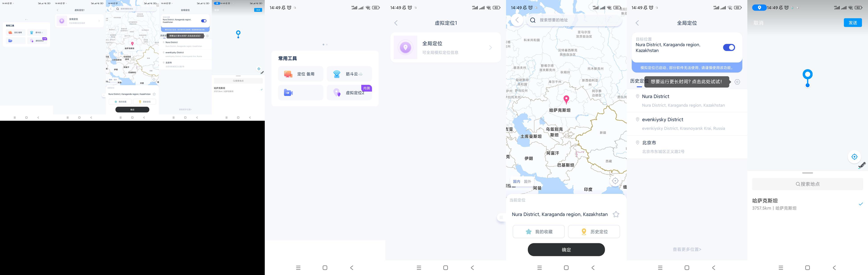
Task: Select the checked 哈萨克斯坦 location entry
Action: (807, 204)
